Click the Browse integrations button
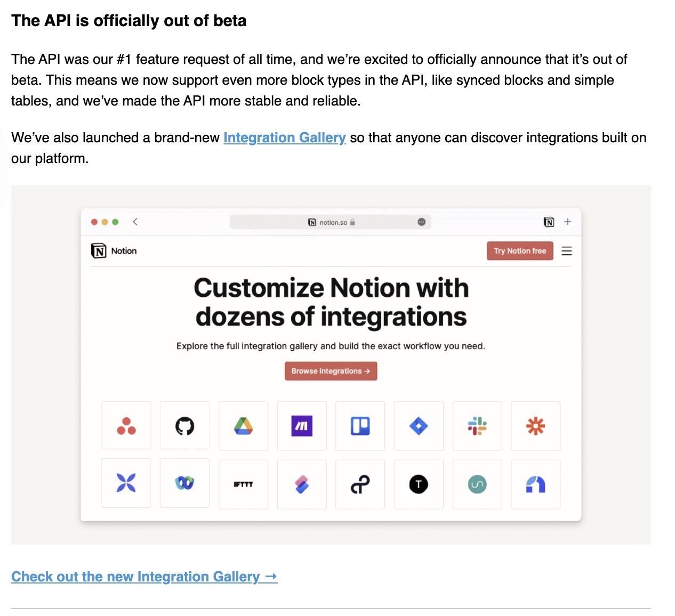 click(x=331, y=371)
